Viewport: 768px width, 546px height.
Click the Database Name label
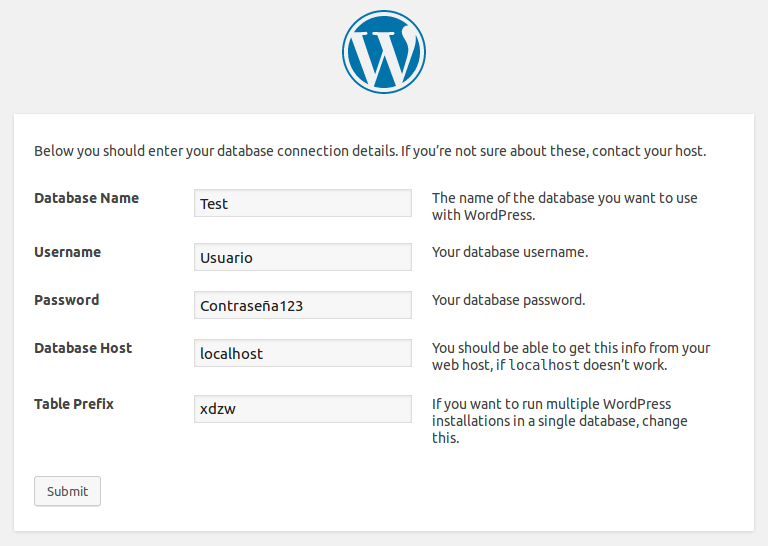tap(87, 198)
